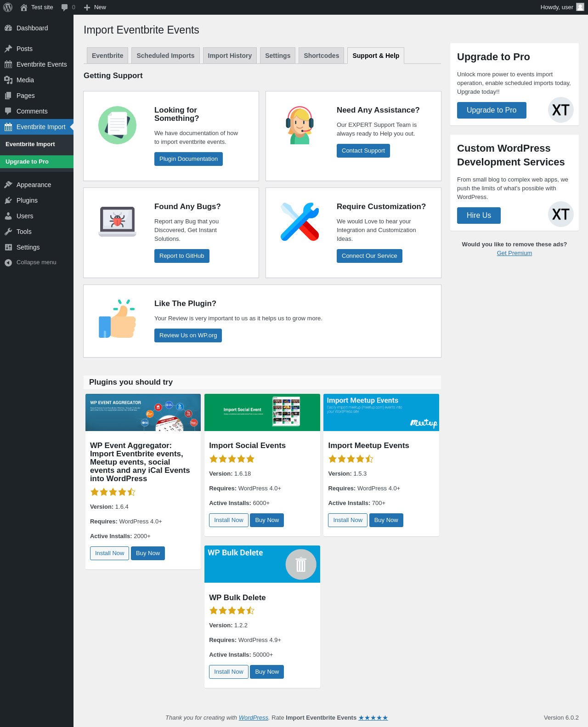588x727 pixels.
Task: Click the Eventbrite Events calendar icon
Action: (x=8, y=64)
